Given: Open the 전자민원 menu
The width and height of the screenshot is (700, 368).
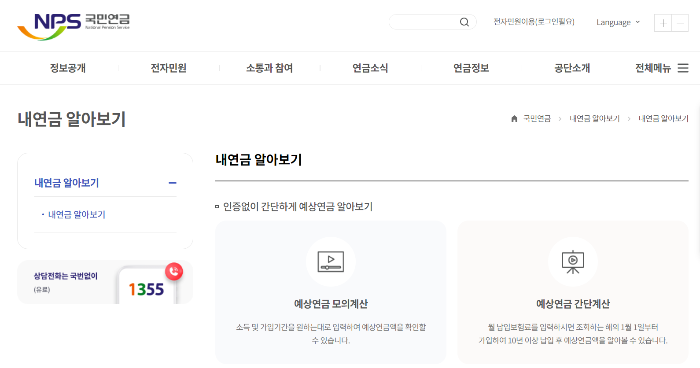Looking at the screenshot, I should coord(168,68).
